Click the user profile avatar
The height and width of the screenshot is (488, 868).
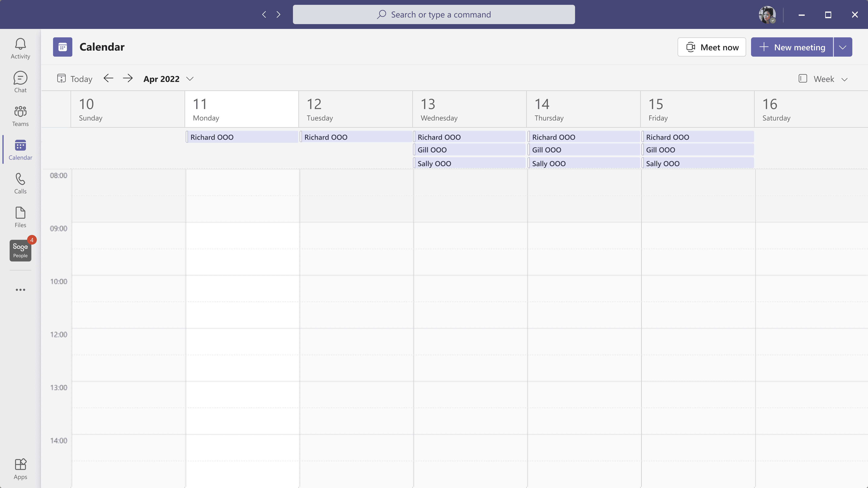[x=767, y=14]
